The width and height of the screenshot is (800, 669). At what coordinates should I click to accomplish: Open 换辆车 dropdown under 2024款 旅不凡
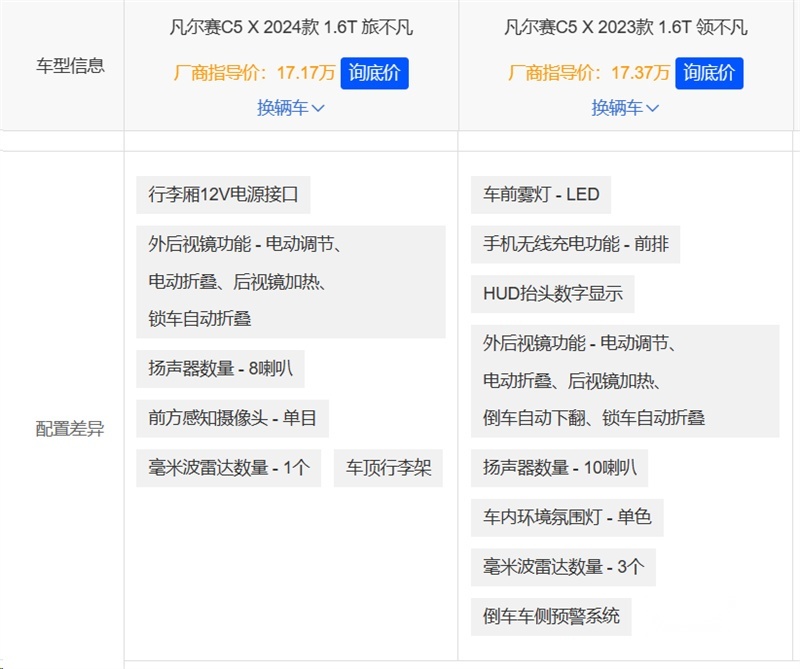[x=291, y=108]
